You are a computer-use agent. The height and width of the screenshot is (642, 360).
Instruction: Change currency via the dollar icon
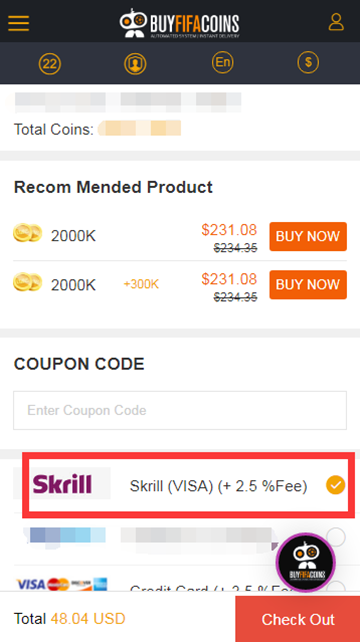pos(308,63)
